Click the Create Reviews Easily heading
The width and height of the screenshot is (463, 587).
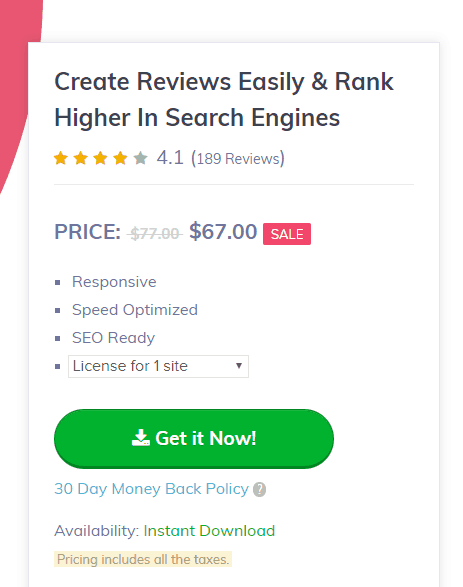(x=224, y=99)
